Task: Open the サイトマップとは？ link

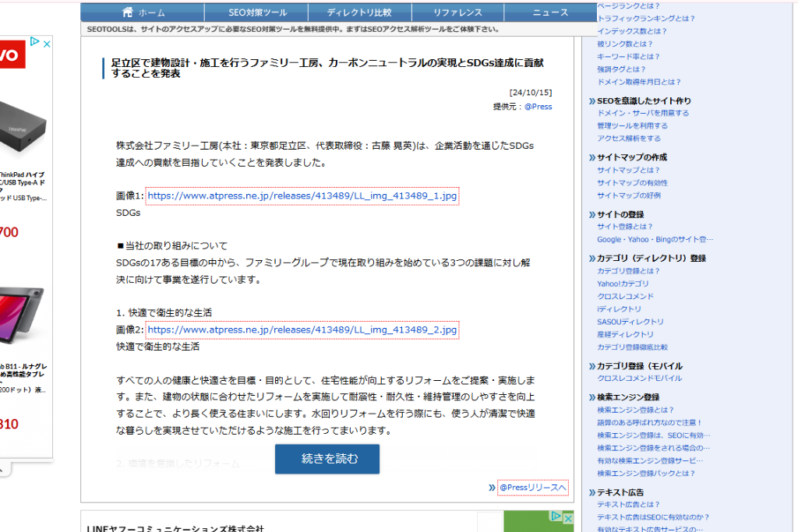Action: coord(628,170)
